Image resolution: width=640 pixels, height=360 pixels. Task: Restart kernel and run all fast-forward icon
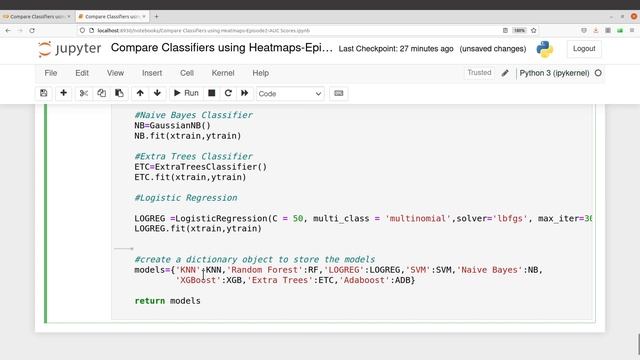244,93
